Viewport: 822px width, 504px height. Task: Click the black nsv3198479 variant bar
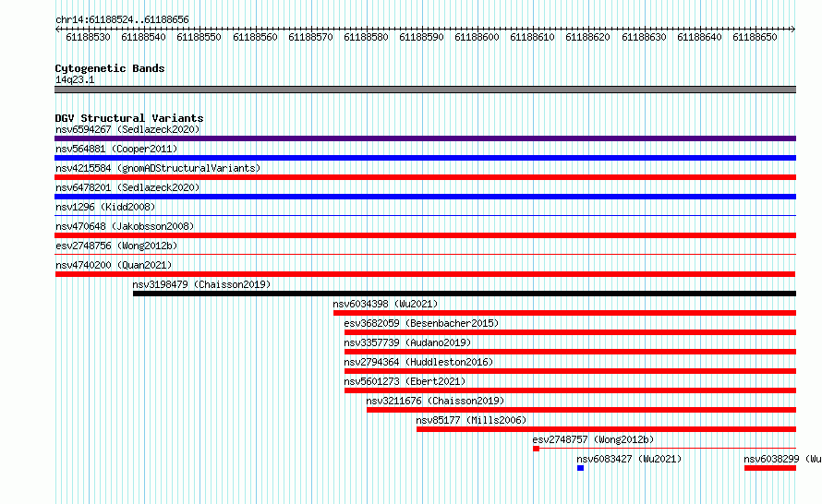pos(465,294)
